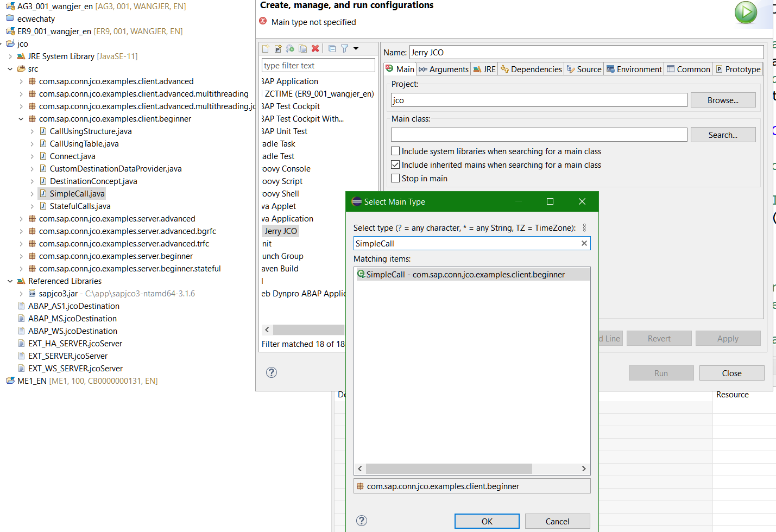776x532 pixels.
Task: Click the green Run button top right
Action: point(745,12)
